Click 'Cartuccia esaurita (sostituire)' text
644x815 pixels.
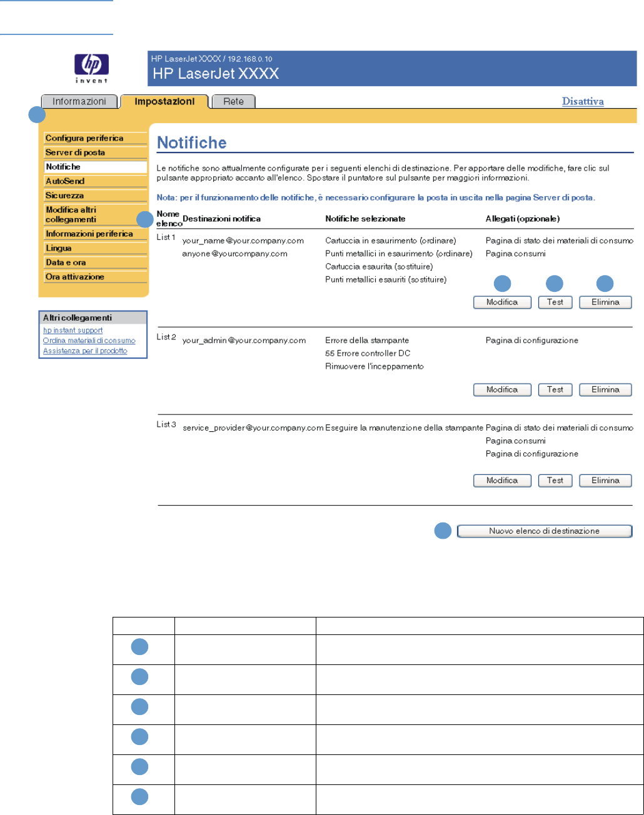tap(379, 267)
